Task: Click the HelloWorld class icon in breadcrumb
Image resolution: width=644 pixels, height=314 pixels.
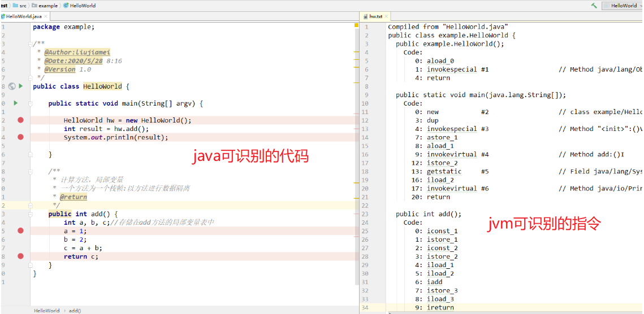Action: tap(66, 6)
